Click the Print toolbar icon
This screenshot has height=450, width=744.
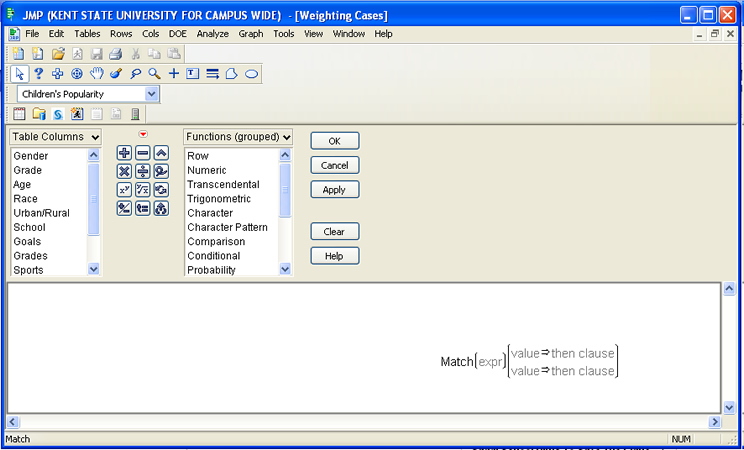point(115,54)
